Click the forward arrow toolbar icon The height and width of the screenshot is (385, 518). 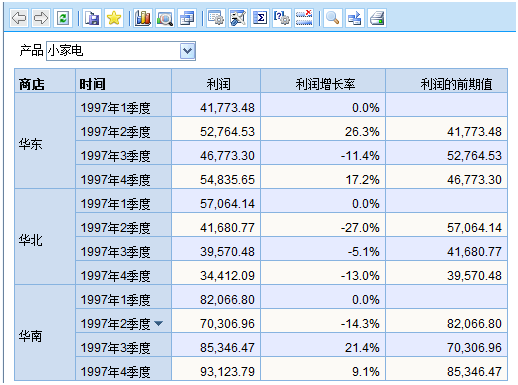coord(41,18)
